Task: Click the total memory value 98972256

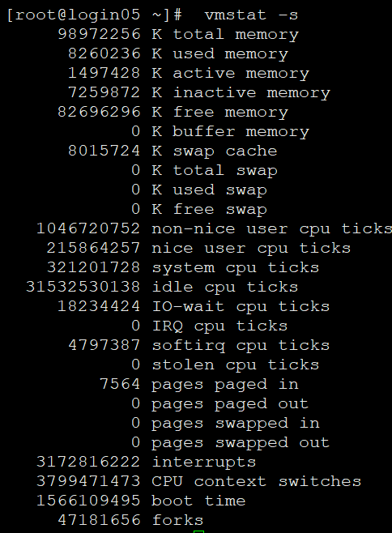Action: pos(99,34)
